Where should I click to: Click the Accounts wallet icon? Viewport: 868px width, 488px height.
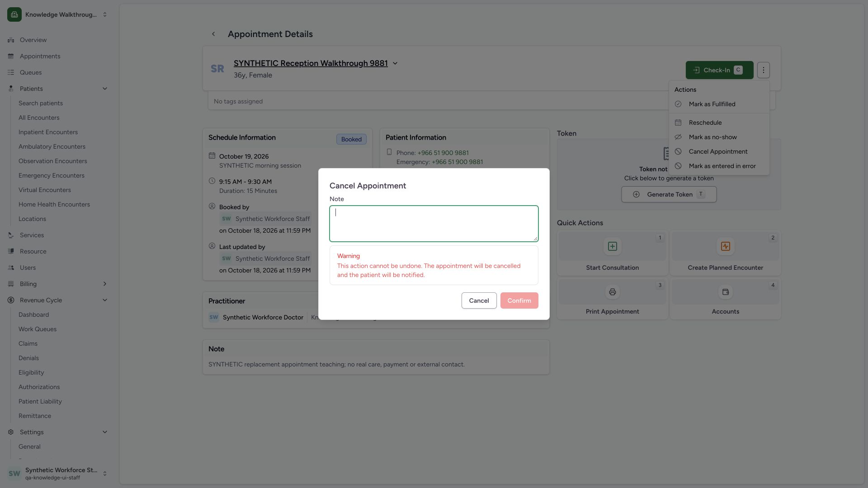725,292
